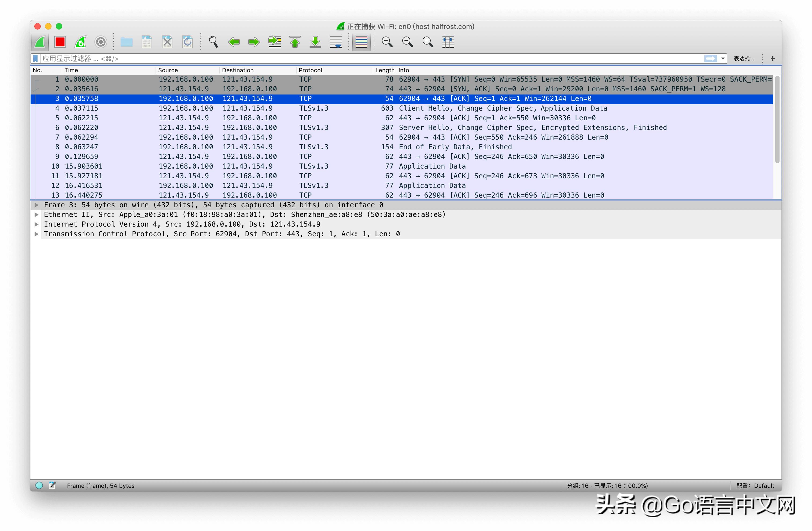Expand Transmission Control Protocol details
Image resolution: width=812 pixels, height=531 pixels.
pos(36,234)
